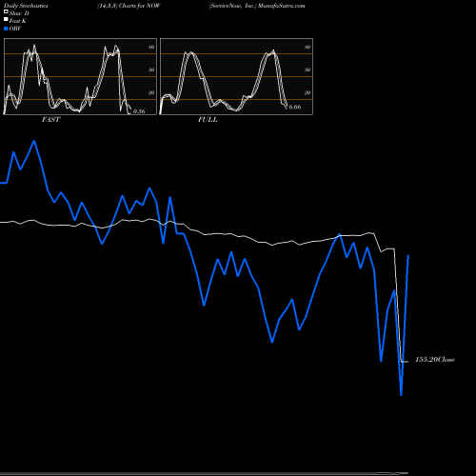Select the 'OBV' legend label
The image size is (476, 476).
[x=15, y=29]
